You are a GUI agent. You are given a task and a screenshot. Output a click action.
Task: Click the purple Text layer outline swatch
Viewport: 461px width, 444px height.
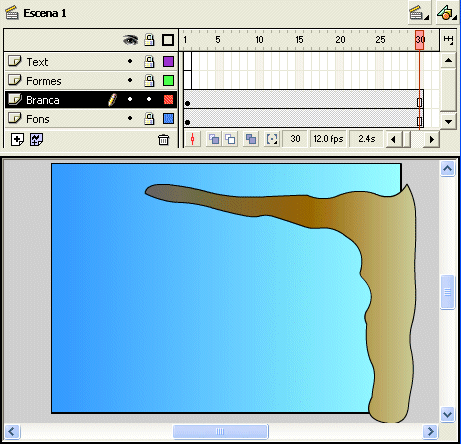168,62
